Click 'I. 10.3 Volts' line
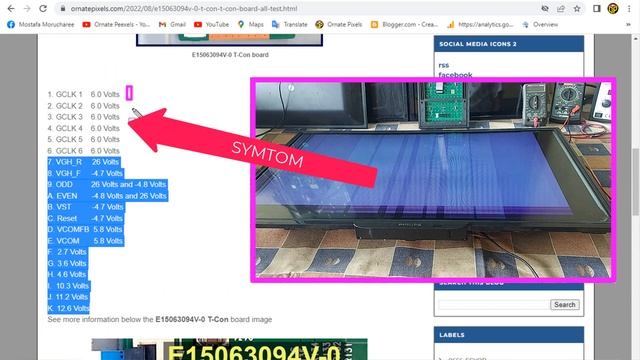Viewport: 640px width, 360px height. (69, 286)
